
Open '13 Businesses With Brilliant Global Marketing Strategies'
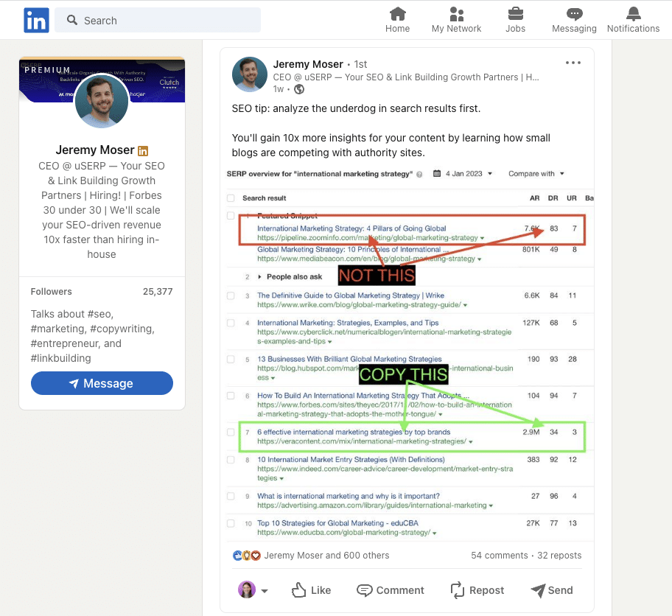[349, 359]
